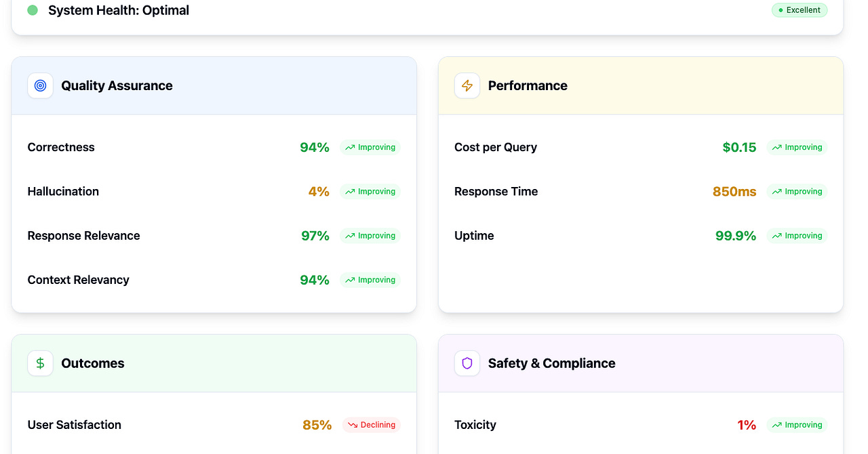Click the Quality Assurance card title
868x454 pixels.
pyautogui.click(x=117, y=85)
